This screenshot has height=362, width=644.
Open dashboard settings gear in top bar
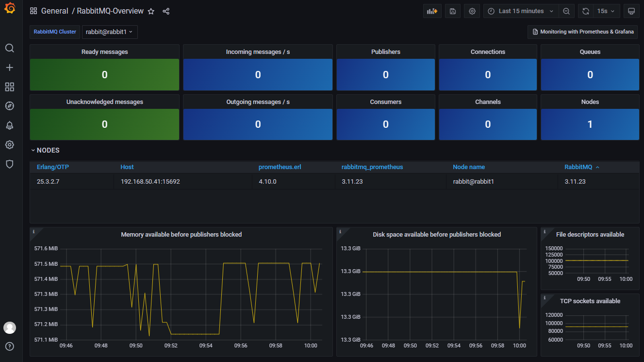coord(472,11)
